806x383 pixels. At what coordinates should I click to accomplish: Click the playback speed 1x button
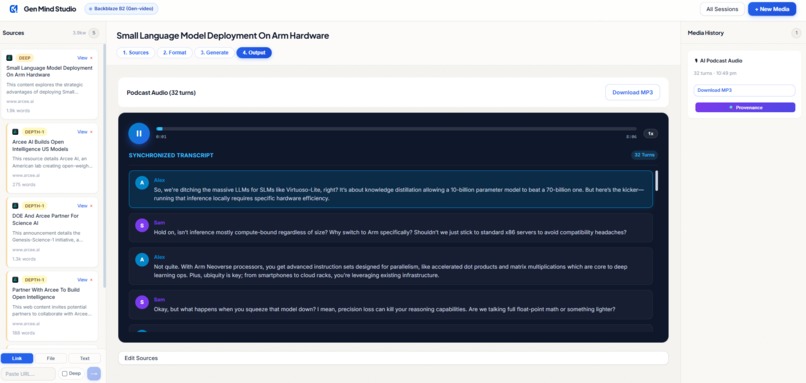point(650,134)
